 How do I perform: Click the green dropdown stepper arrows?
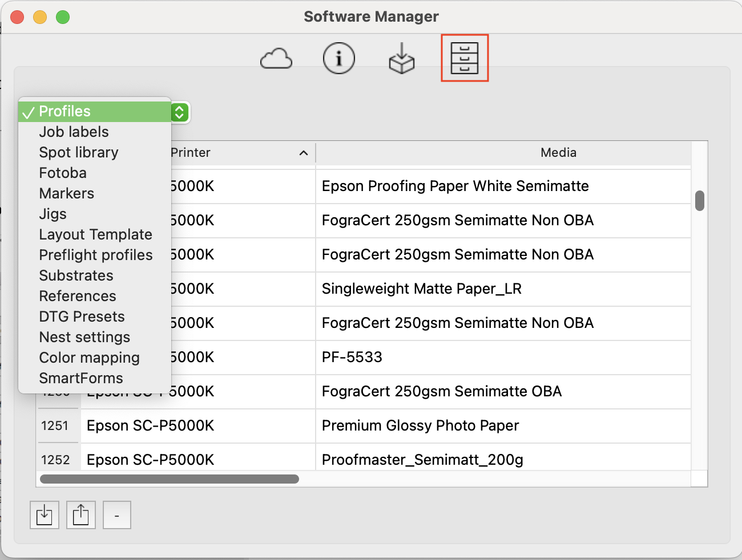pyautogui.click(x=179, y=112)
